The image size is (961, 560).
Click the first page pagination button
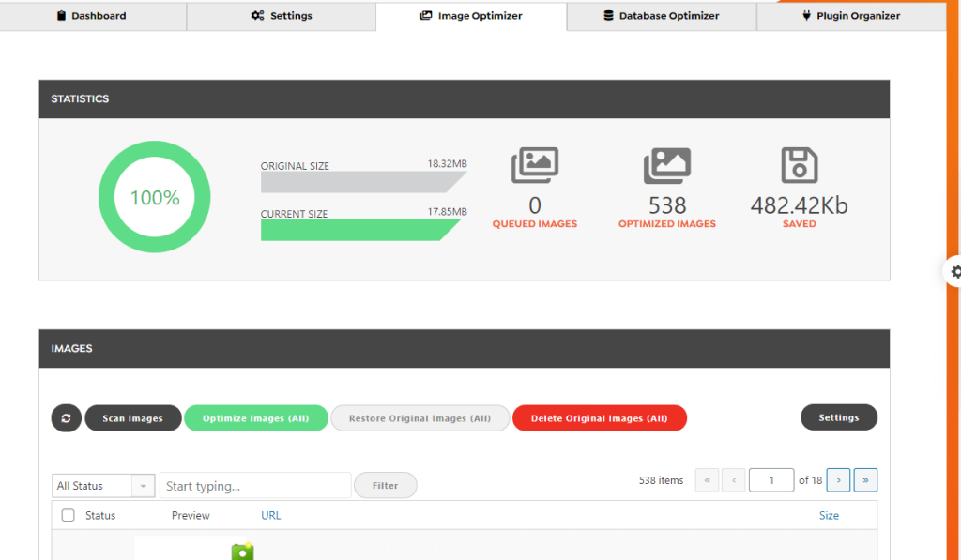pos(707,479)
